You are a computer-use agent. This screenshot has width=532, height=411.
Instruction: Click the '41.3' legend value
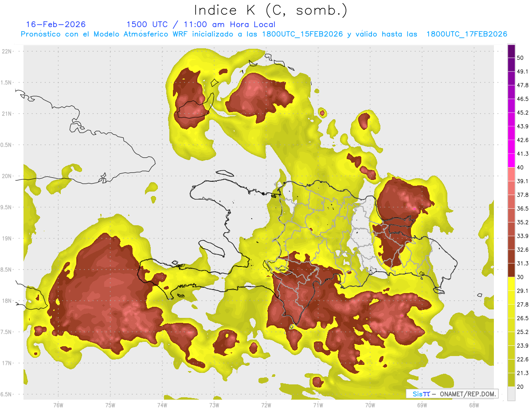(x=523, y=154)
